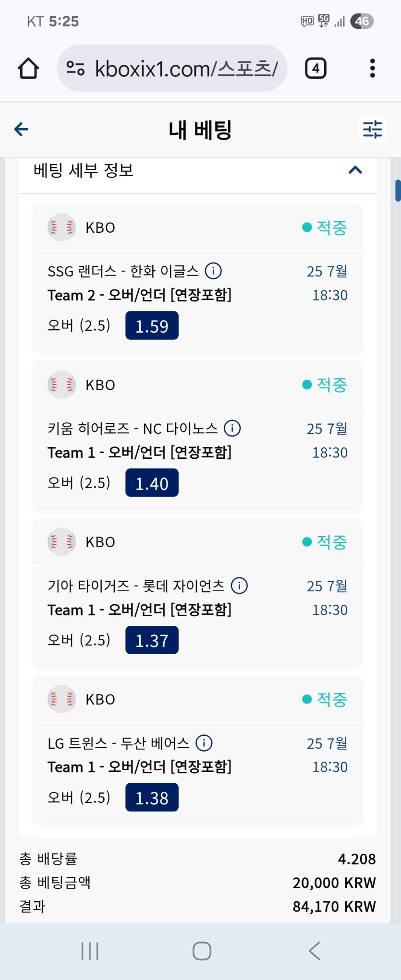Tap the browser home icon
The height and width of the screenshot is (980, 401).
click(x=28, y=68)
